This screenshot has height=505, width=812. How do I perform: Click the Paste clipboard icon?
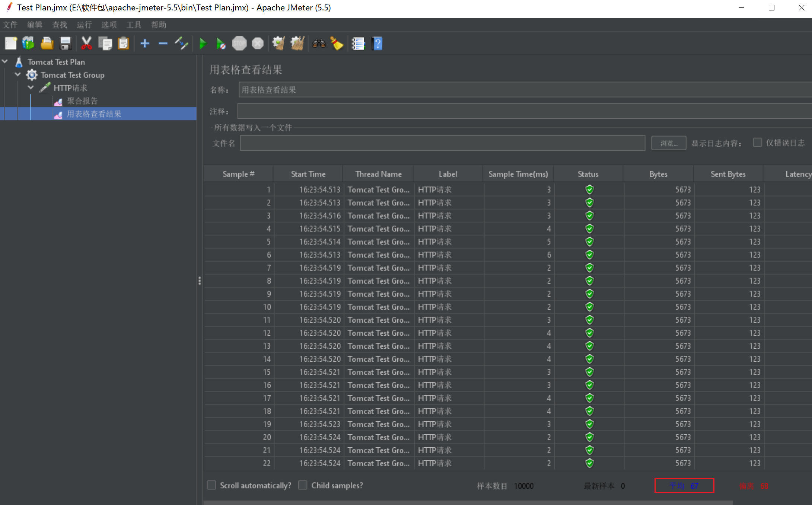(123, 44)
